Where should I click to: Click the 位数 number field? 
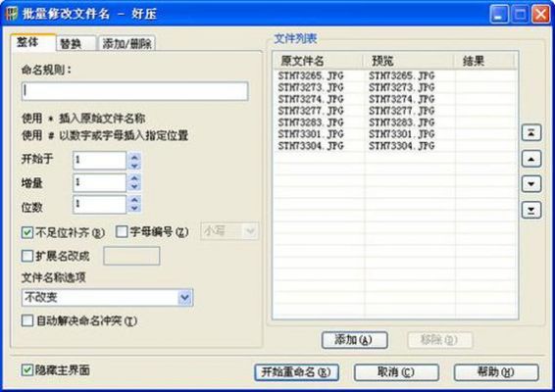pos(100,205)
